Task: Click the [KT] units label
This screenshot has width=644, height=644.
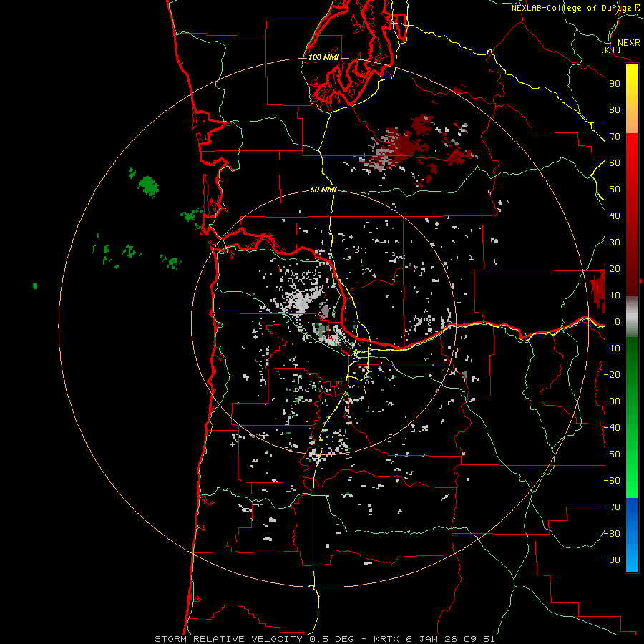Action: coord(611,49)
